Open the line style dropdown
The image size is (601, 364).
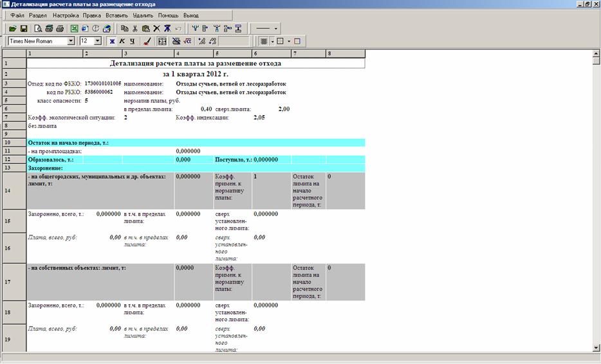click(x=276, y=28)
